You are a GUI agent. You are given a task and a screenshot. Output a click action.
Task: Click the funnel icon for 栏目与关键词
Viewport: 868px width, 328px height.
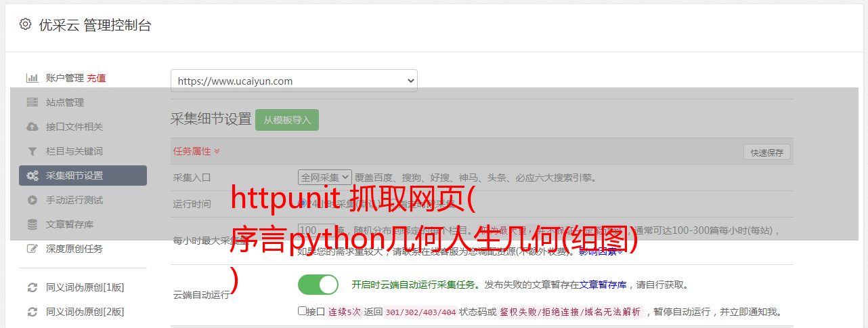point(32,151)
